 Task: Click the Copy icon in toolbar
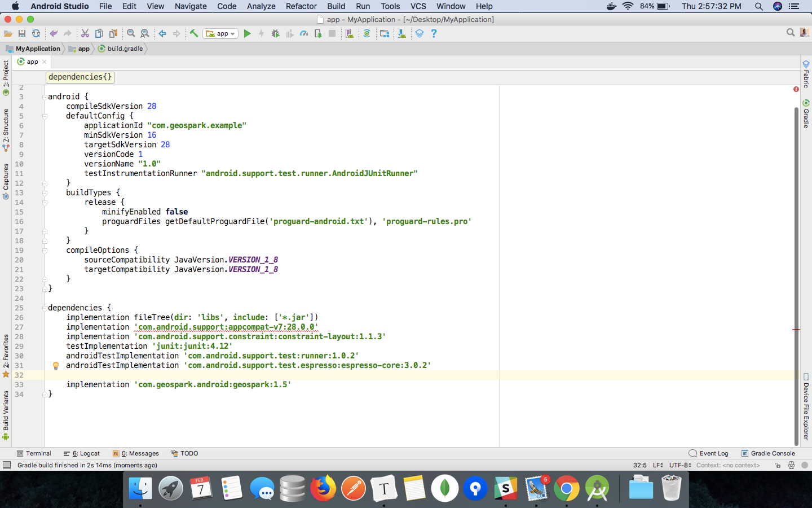[99, 34]
